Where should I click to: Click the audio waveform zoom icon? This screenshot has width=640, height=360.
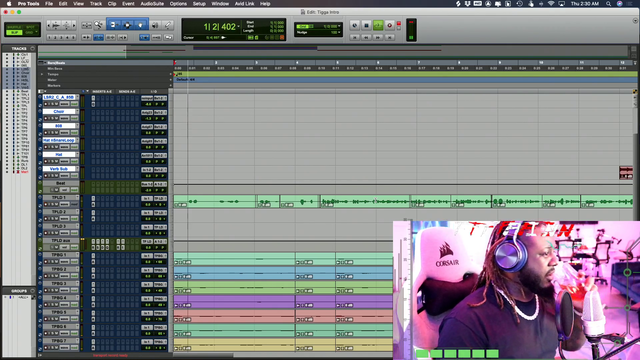[56, 25]
